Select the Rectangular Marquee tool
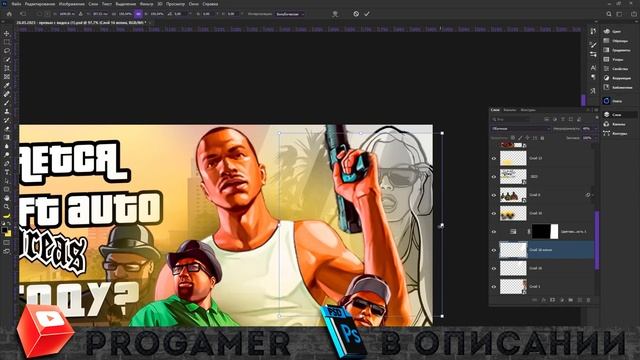The width and height of the screenshot is (640, 360). click(x=7, y=42)
